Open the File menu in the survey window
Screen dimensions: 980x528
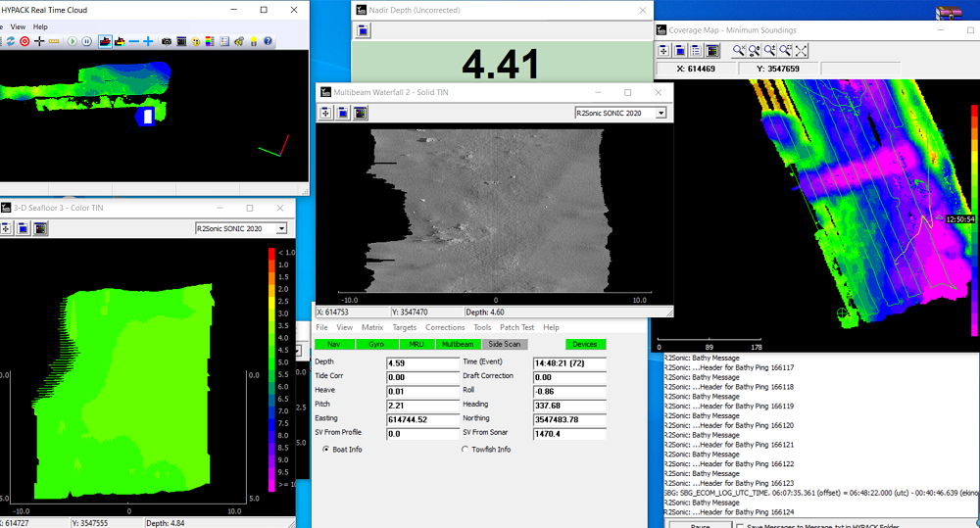(321, 327)
